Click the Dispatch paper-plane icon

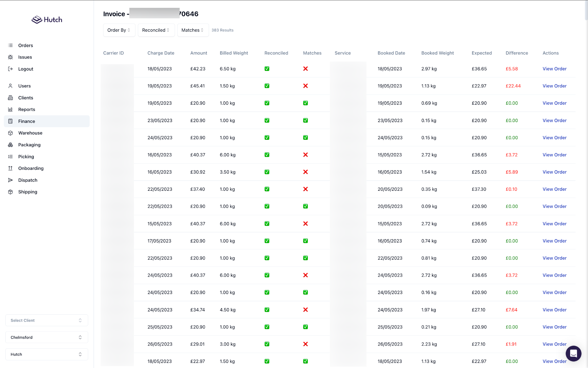pyautogui.click(x=10, y=180)
